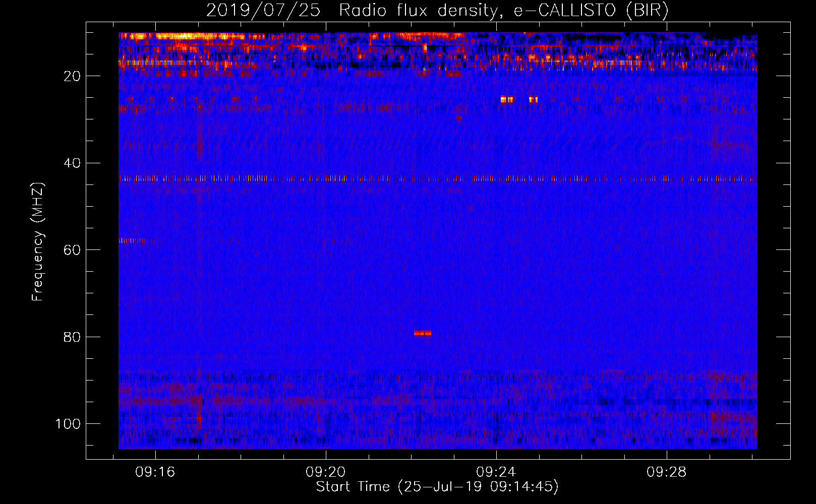816x504 pixels.
Task: Click the '60' frequency tick label
Action: click(x=73, y=250)
